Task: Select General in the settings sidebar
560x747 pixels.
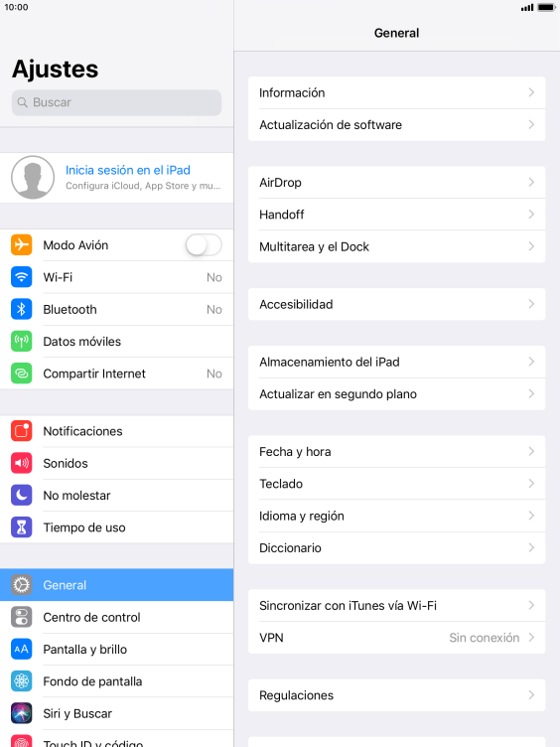Action: coord(117,585)
